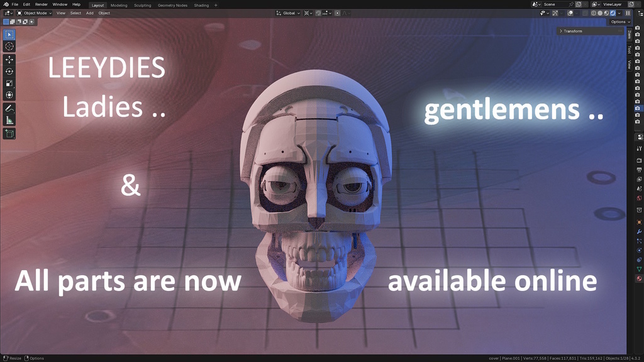Choose the Rotate tool in toolbar
This screenshot has width=644, height=362.
(x=9, y=72)
